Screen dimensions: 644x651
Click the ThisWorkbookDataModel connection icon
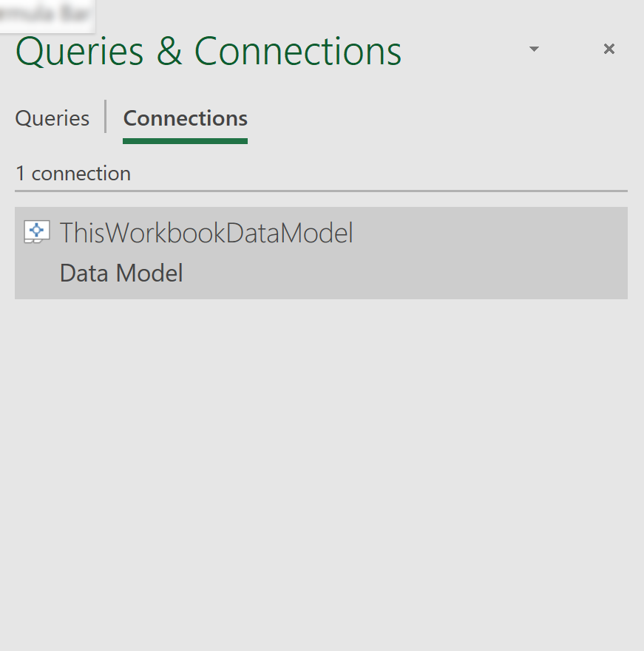coord(37,232)
